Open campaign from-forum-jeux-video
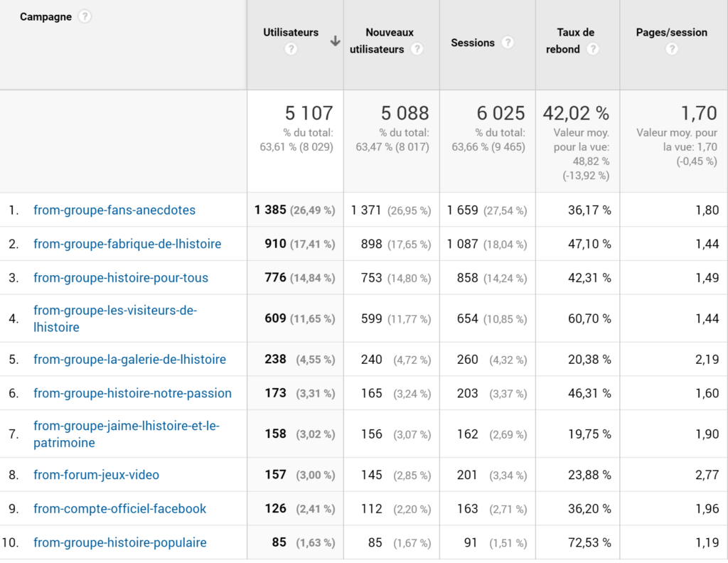 tap(96, 476)
